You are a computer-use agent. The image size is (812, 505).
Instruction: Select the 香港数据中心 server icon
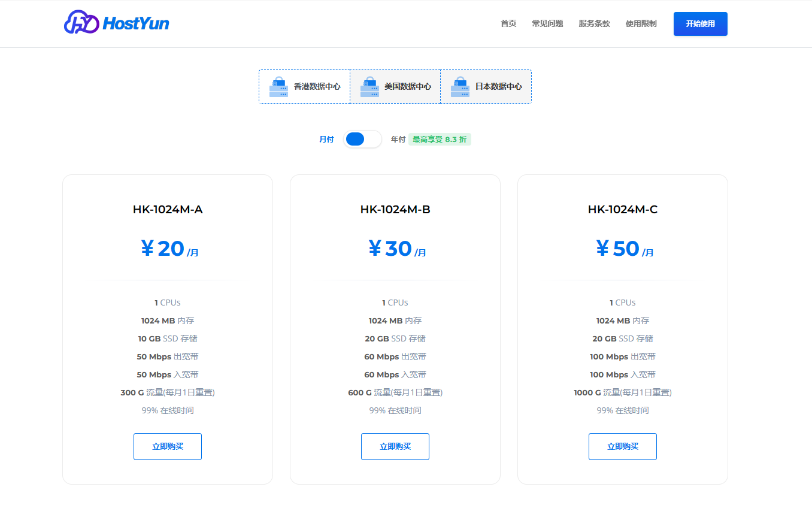[278, 87]
